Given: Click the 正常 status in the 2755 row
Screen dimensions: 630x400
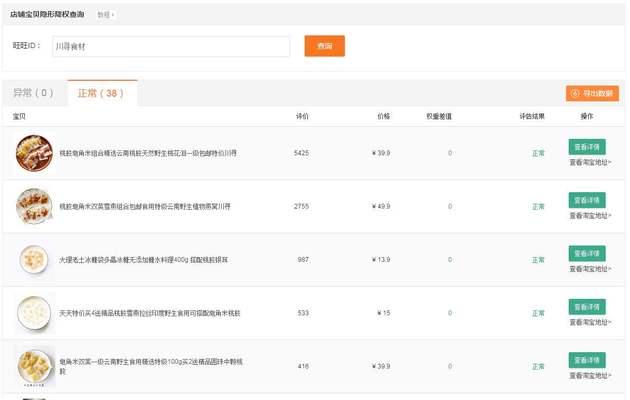Looking at the screenshot, I should click(538, 207).
